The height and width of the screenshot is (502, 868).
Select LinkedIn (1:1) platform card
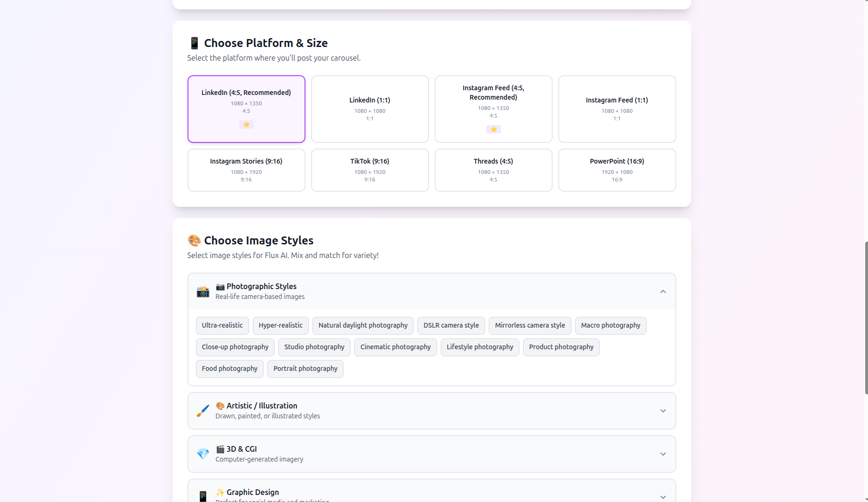[x=370, y=109]
